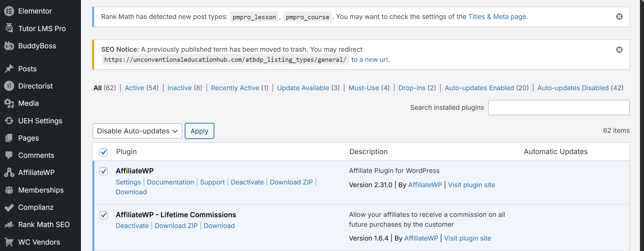Viewport: 644px width, 251px height.
Task: Toggle the select-all plugins checkbox
Action: coord(104,152)
